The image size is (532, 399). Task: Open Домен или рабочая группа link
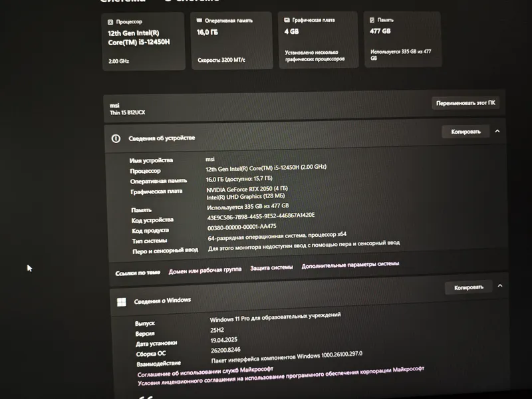[x=205, y=271]
